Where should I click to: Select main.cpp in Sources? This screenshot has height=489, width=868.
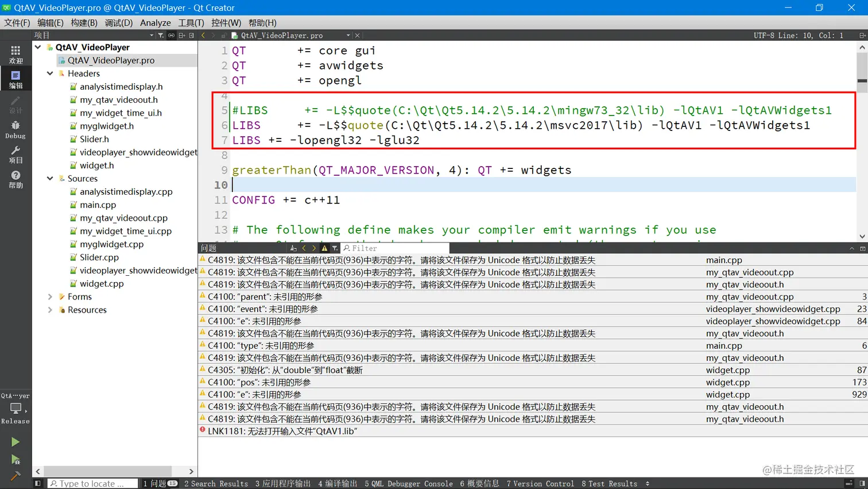point(98,205)
